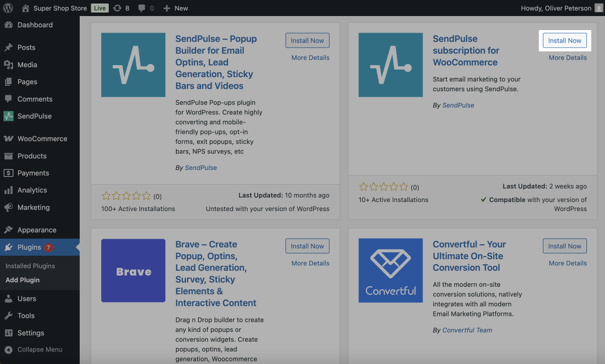Click the Payments dollar icon
The width and height of the screenshot is (605, 364).
(9, 173)
